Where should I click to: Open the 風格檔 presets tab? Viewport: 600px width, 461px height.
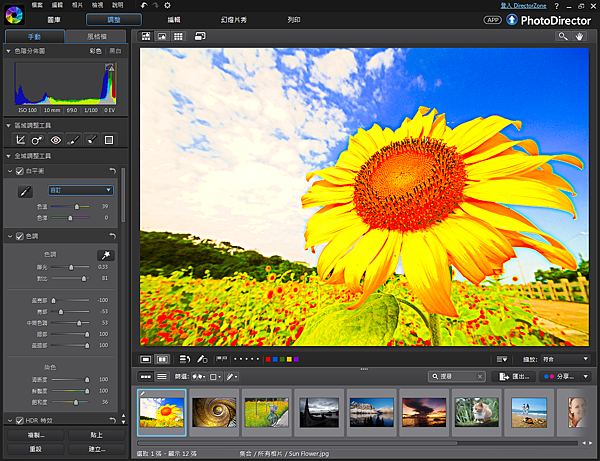point(95,36)
